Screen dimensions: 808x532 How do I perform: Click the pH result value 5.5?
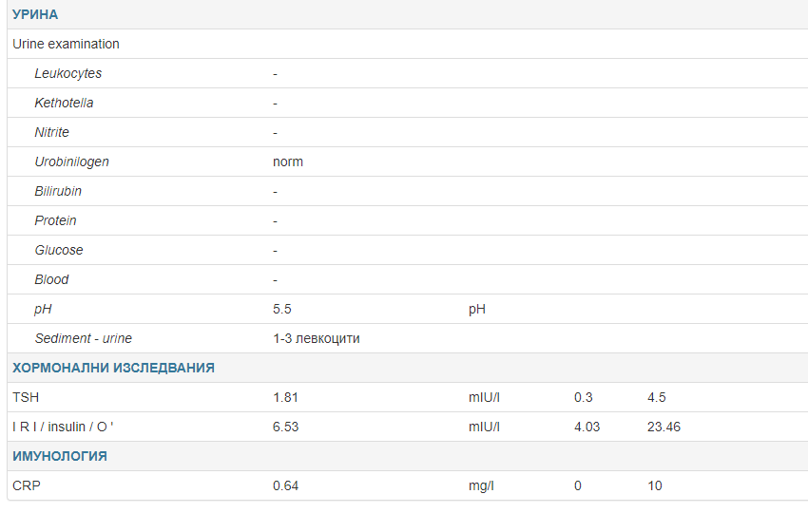coord(282,309)
